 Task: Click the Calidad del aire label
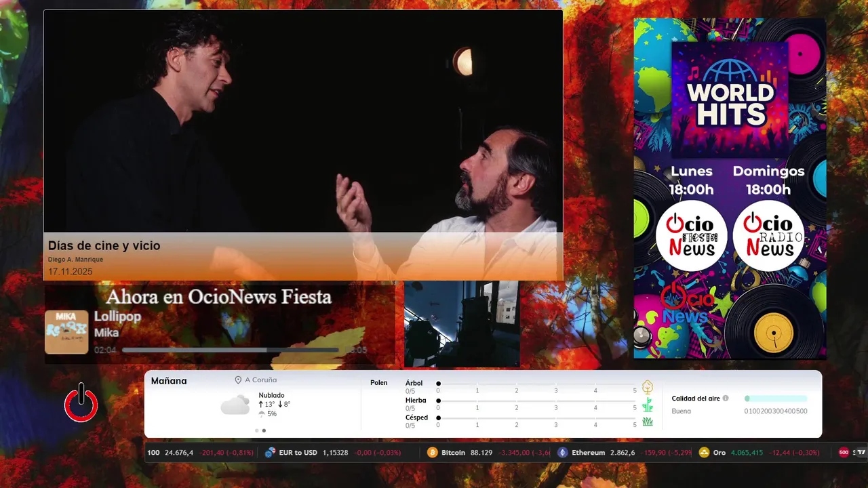(x=696, y=399)
